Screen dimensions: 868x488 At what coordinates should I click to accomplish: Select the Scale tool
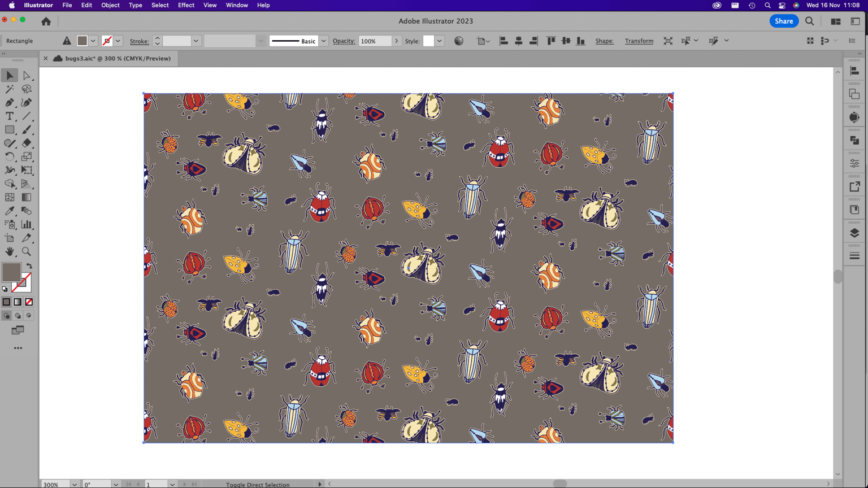27,156
